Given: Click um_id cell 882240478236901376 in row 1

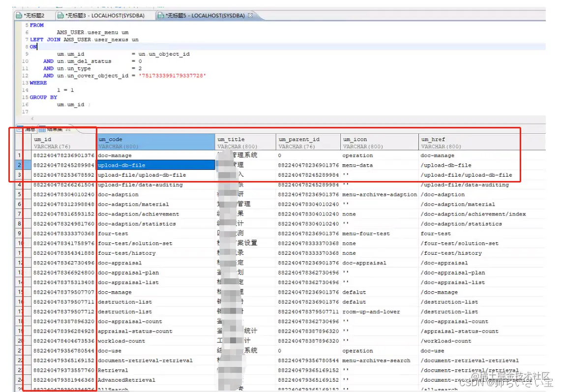Looking at the screenshot, I should 64,155.
